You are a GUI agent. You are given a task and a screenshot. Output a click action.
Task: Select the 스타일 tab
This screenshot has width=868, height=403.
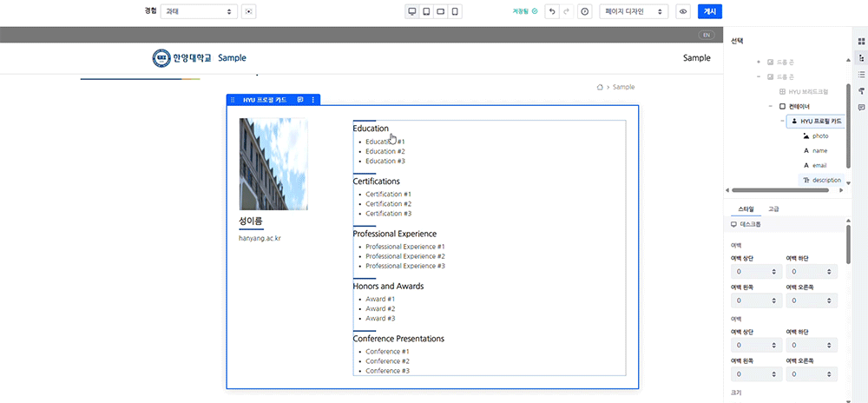(x=746, y=209)
